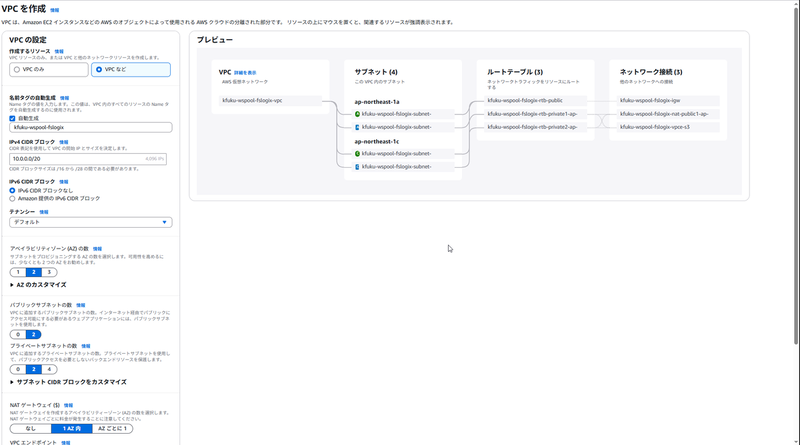Click blue private subnet icon under ap-northeast-1c

click(x=357, y=167)
